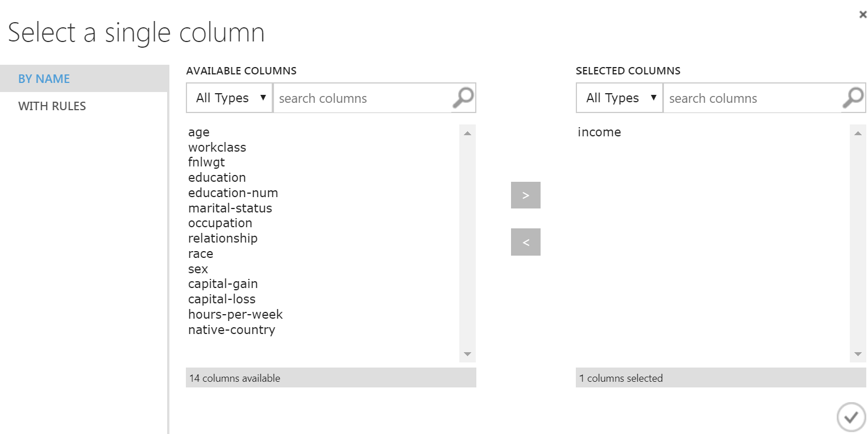Select the education column

(x=217, y=178)
